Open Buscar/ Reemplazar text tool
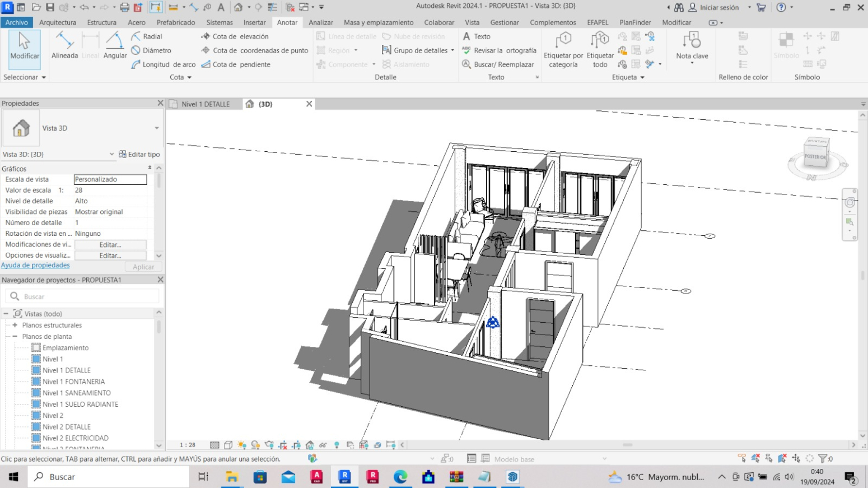Screen dimensions: 868x488 pos(498,64)
